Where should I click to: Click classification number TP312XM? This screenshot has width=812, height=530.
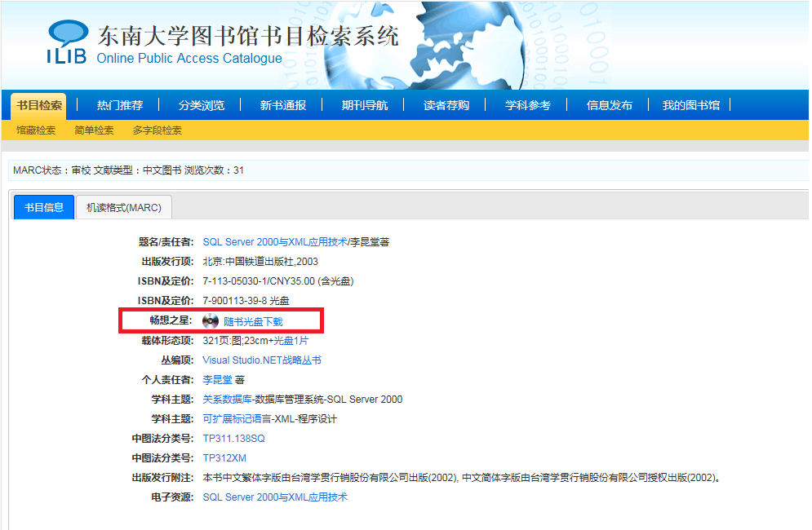point(224,458)
